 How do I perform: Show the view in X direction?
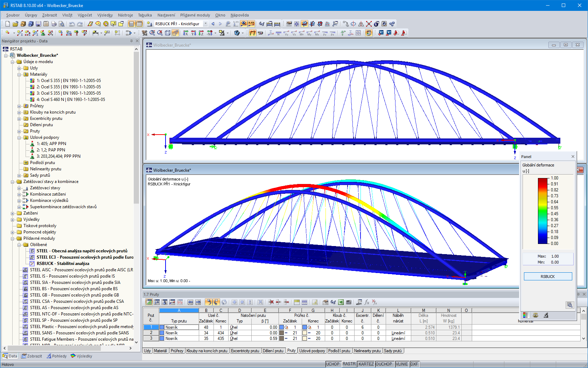point(185,33)
